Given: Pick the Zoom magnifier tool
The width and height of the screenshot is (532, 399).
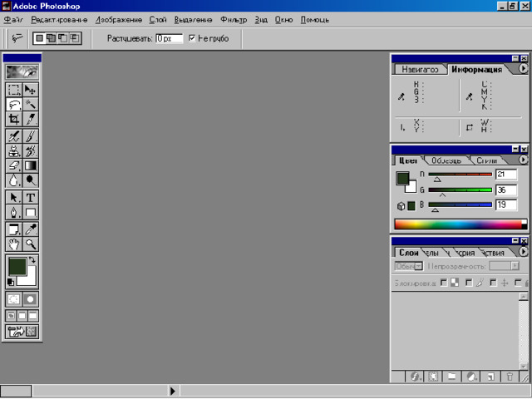Looking at the screenshot, I should [30, 244].
